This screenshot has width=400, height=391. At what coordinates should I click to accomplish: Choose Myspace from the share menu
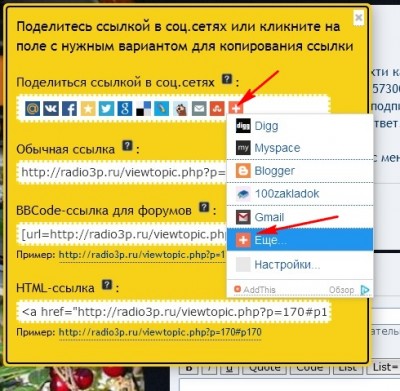(300, 148)
